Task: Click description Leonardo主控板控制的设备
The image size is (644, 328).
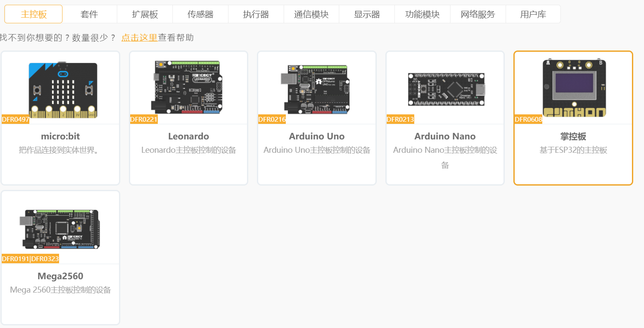Action: point(189,150)
